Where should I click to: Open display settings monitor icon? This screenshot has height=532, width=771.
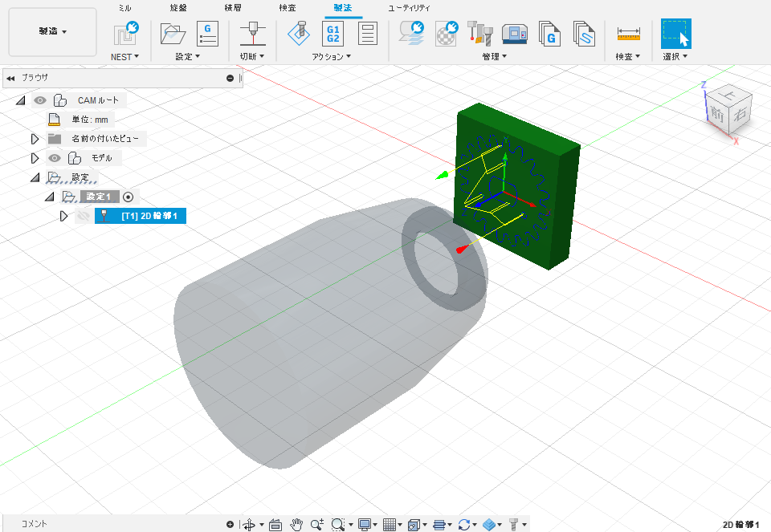pos(365,525)
